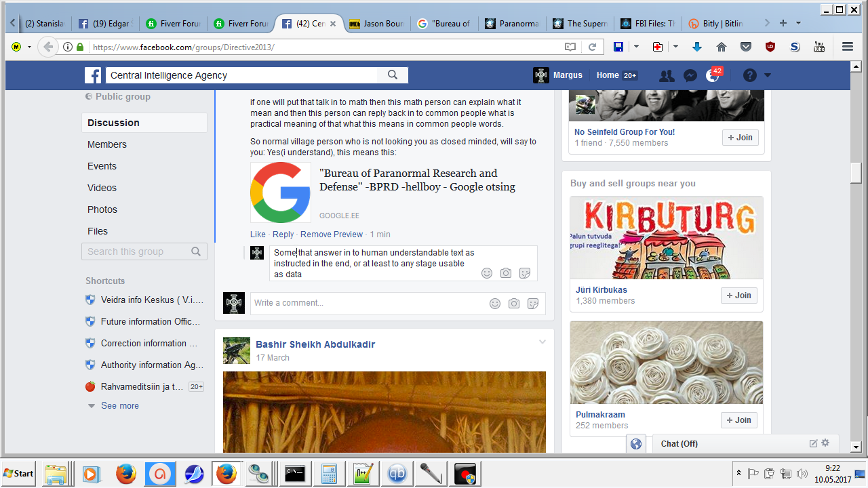The height and width of the screenshot is (488, 868).
Task: Open the Photos section of the group
Action: click(102, 209)
